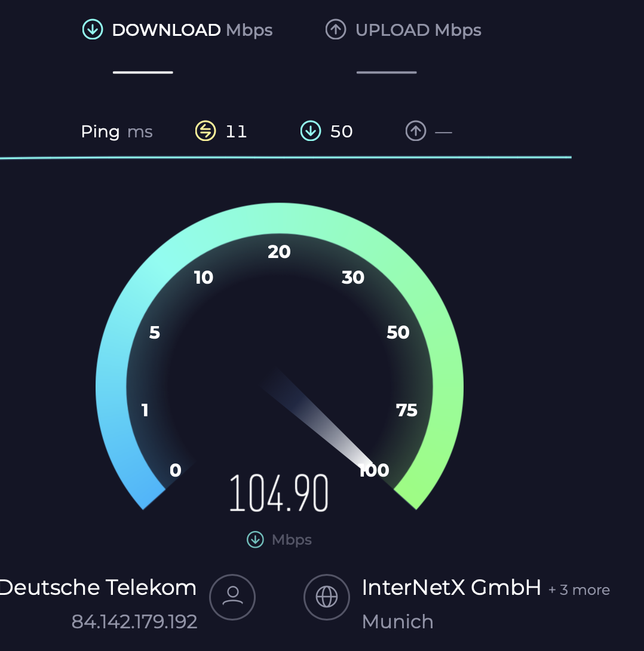This screenshot has width=644, height=651.
Task: Click the small download icon under 104.90
Action: pos(255,540)
